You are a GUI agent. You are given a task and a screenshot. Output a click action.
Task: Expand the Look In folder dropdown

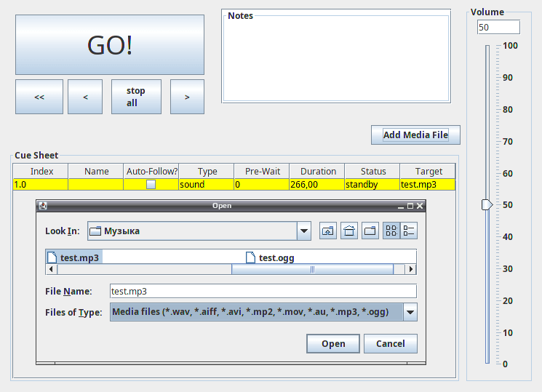pyautogui.click(x=304, y=231)
